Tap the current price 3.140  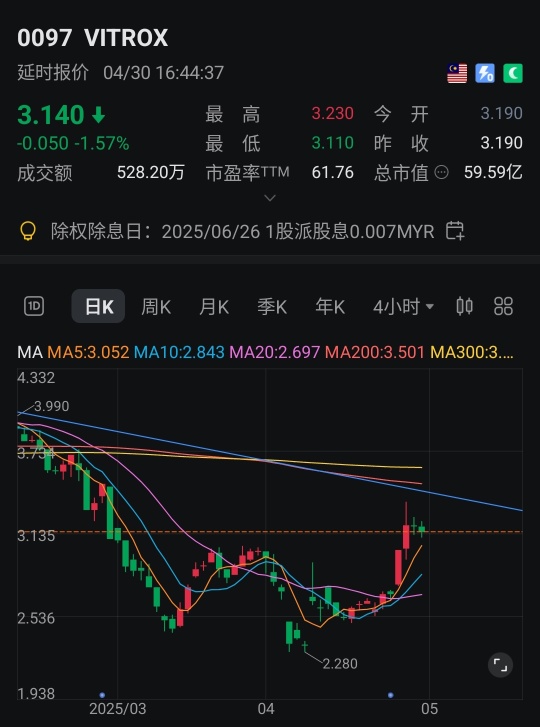tap(51, 115)
